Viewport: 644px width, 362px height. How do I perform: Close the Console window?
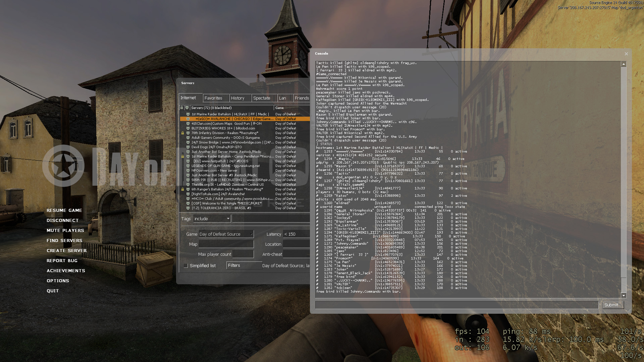(x=626, y=54)
